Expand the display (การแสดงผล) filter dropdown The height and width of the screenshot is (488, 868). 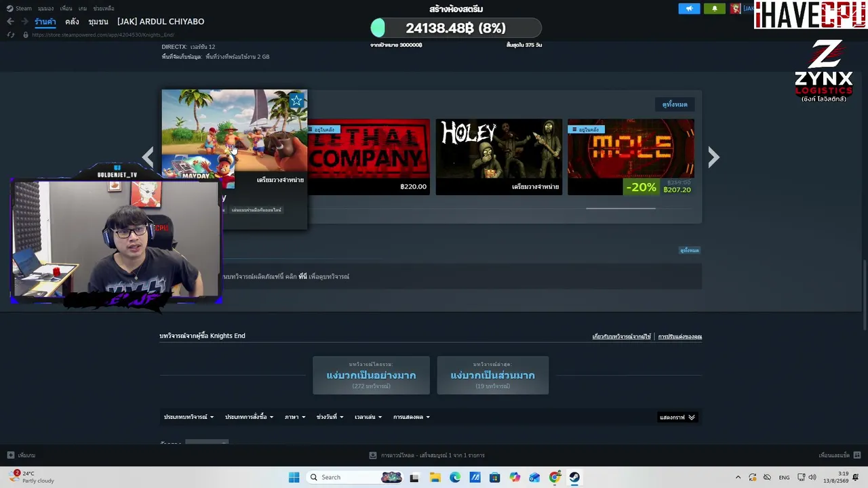[x=412, y=417]
